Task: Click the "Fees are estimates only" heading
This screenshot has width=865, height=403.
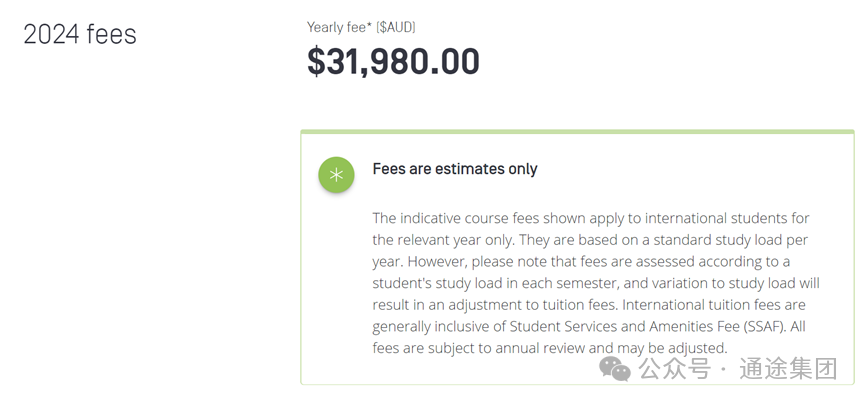Action: tap(455, 169)
